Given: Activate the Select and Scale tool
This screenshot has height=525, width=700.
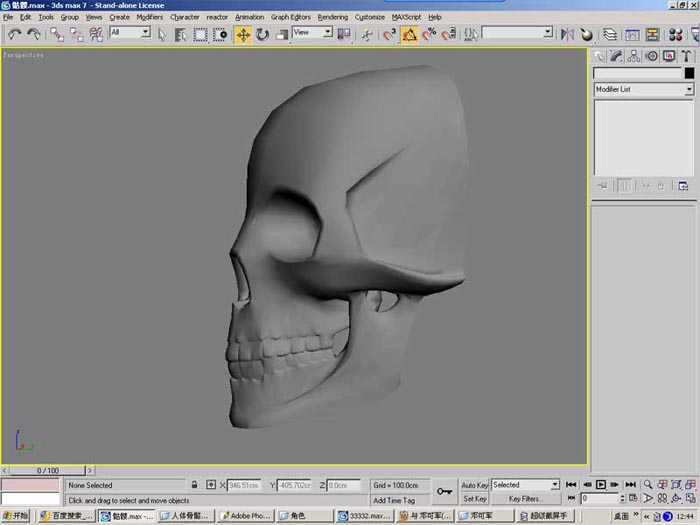Looking at the screenshot, I should 281,34.
